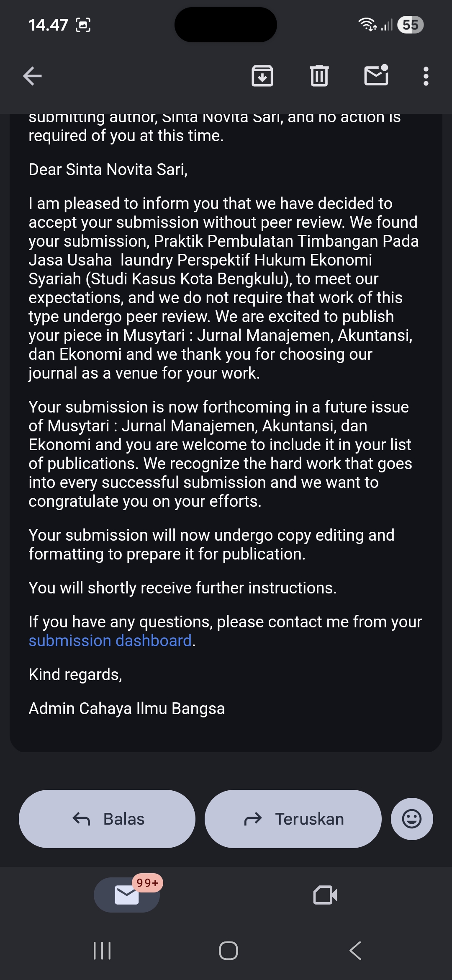The image size is (452, 980).
Task: Tap the Wi-Fi signal status icon
Action: tap(367, 25)
